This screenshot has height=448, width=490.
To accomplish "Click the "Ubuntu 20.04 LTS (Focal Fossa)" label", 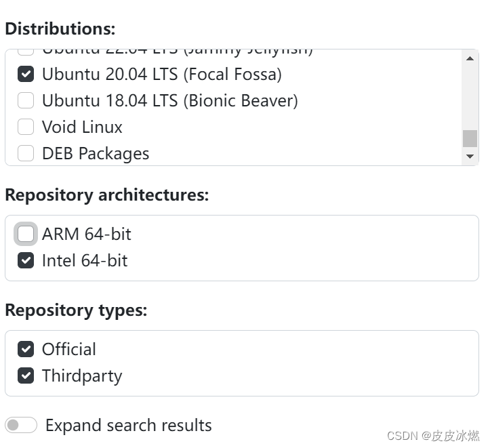I will tap(161, 74).
